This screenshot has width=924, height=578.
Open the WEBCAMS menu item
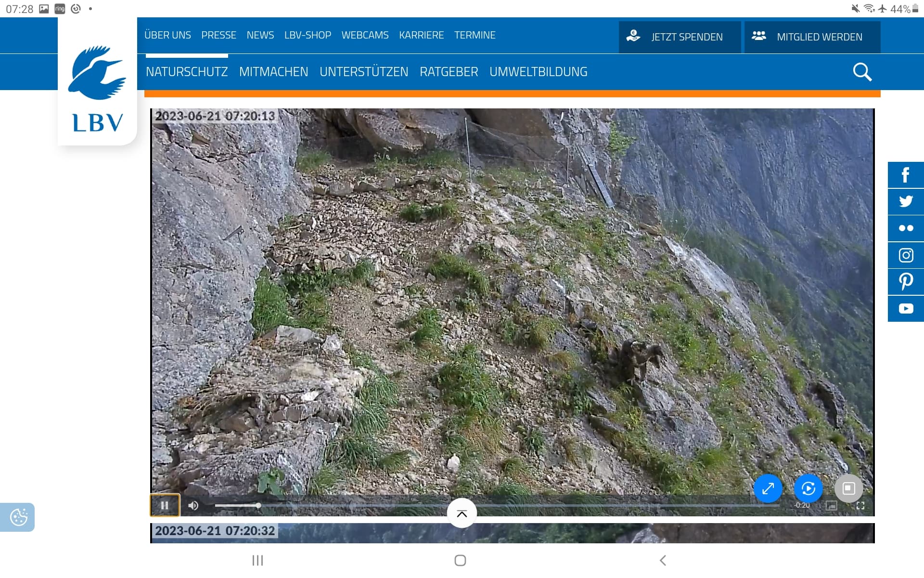coord(365,35)
